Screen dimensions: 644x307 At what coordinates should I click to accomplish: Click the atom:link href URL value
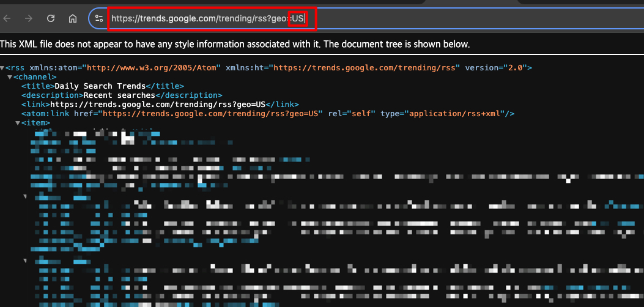point(212,114)
